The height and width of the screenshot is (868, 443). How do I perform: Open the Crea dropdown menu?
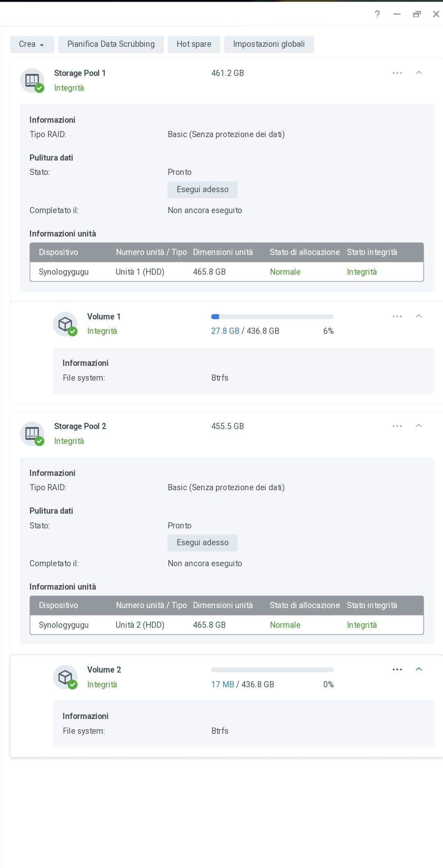[x=32, y=44]
